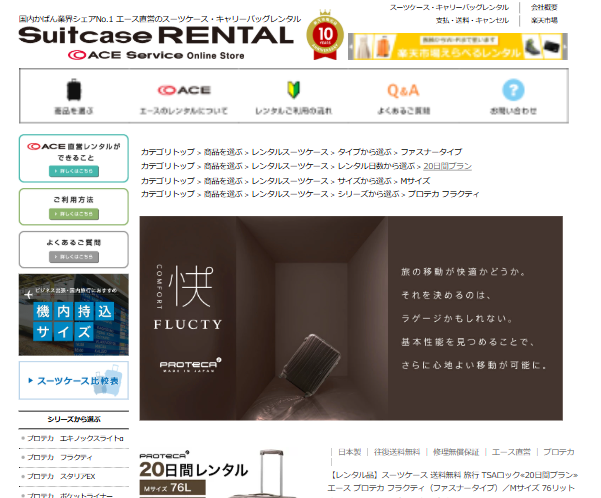This screenshot has height=498, width=601.
Task: Open 商品を選ぶ navigation label
Action: click(x=74, y=111)
